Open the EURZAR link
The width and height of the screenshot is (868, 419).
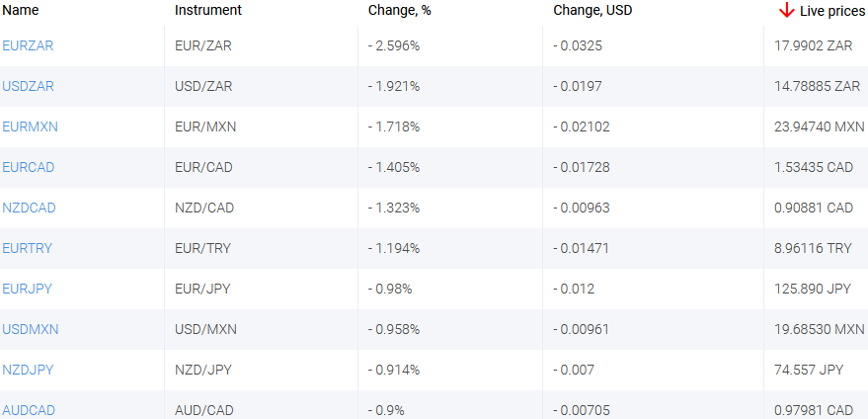28,45
